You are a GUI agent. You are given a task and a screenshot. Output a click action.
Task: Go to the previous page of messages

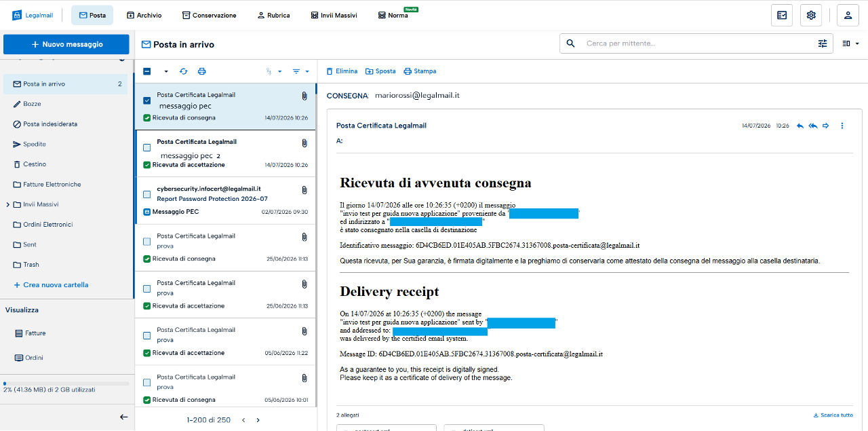pos(243,420)
